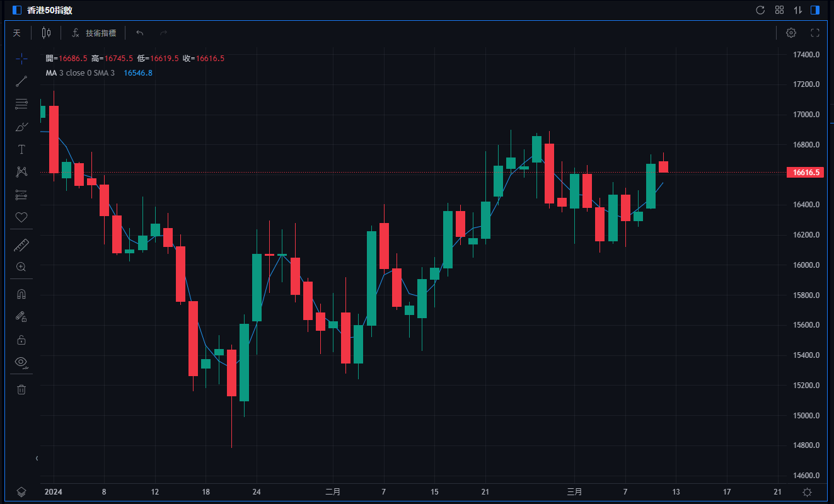Viewport: 834px width, 504px height.
Task: Click the 16000.0 price axis label
Action: click(x=806, y=265)
